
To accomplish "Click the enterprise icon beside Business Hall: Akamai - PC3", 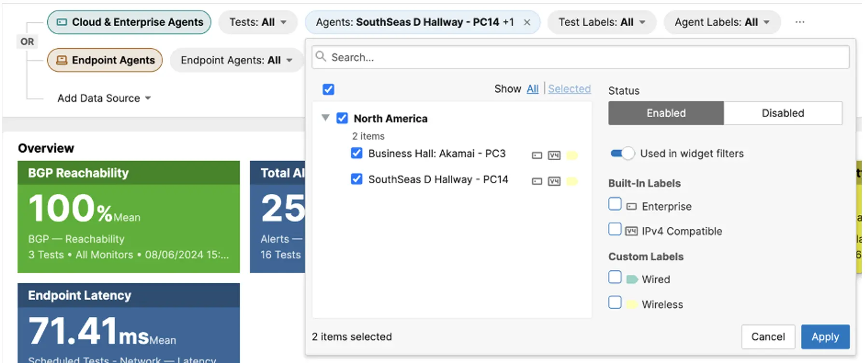I will (536, 155).
